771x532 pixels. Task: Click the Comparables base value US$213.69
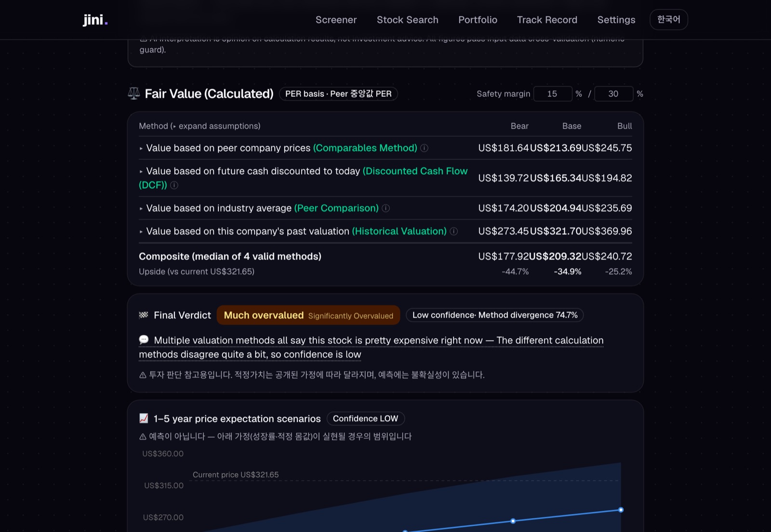[x=556, y=148]
